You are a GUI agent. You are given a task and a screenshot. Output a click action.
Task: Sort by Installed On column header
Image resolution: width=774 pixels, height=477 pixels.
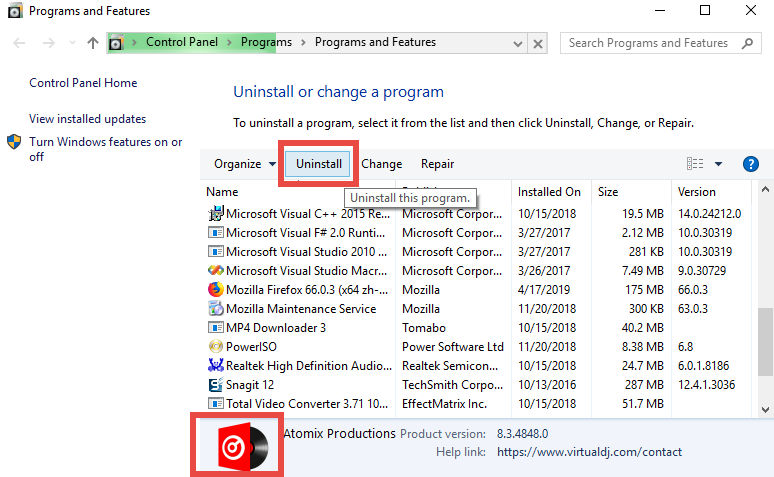tap(549, 192)
